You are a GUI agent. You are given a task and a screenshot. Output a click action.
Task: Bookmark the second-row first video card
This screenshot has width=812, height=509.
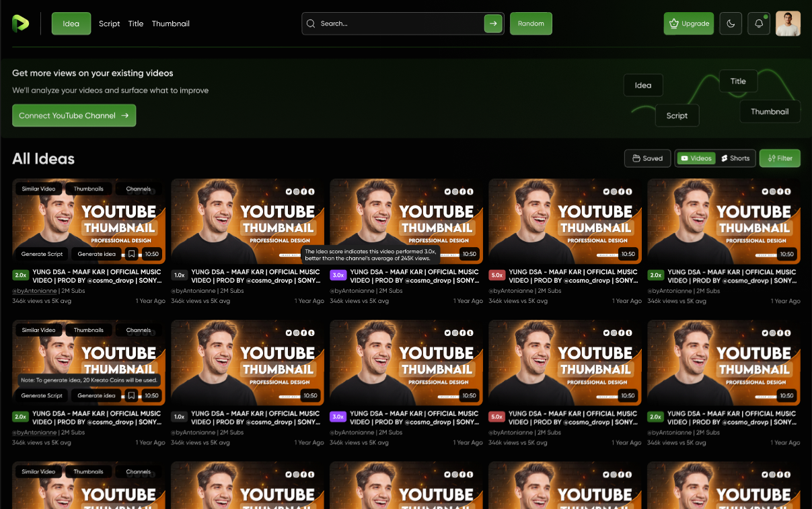(132, 395)
